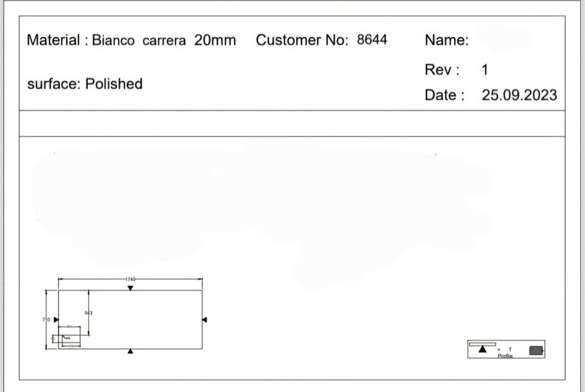Click the white slab bar in legend
The image size is (585, 392).
pos(483,344)
